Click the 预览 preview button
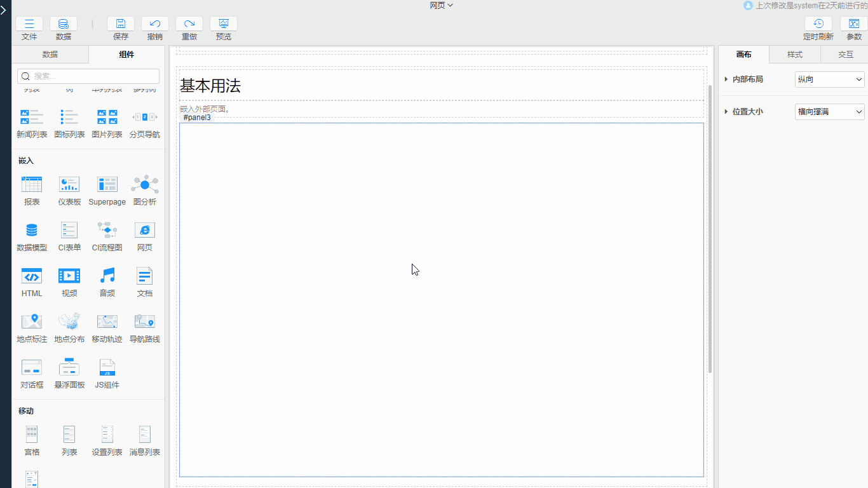868x488 pixels. click(x=223, y=28)
